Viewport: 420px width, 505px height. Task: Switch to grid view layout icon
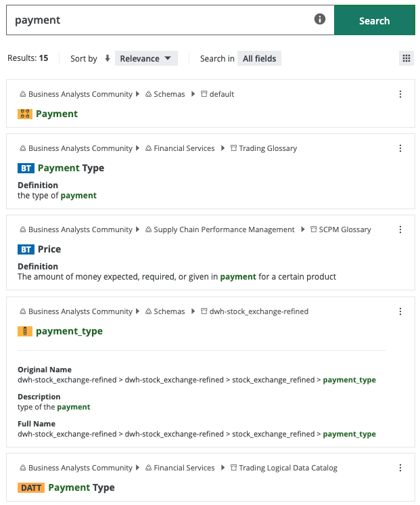click(406, 58)
